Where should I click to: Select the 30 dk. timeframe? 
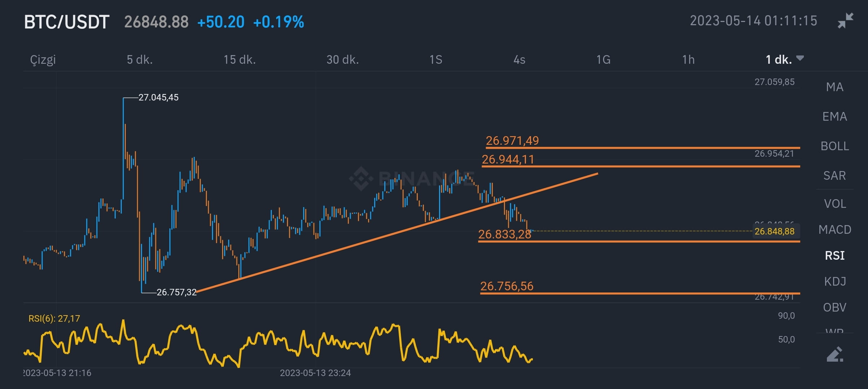[342, 60]
